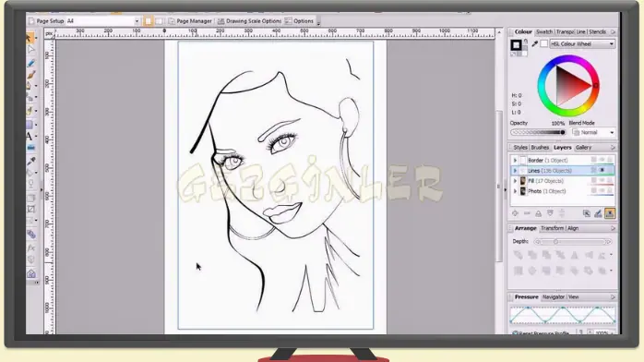Viewport: 644px width, 362px height.
Task: Open the Layers panel options arrow
Action: coord(613,147)
